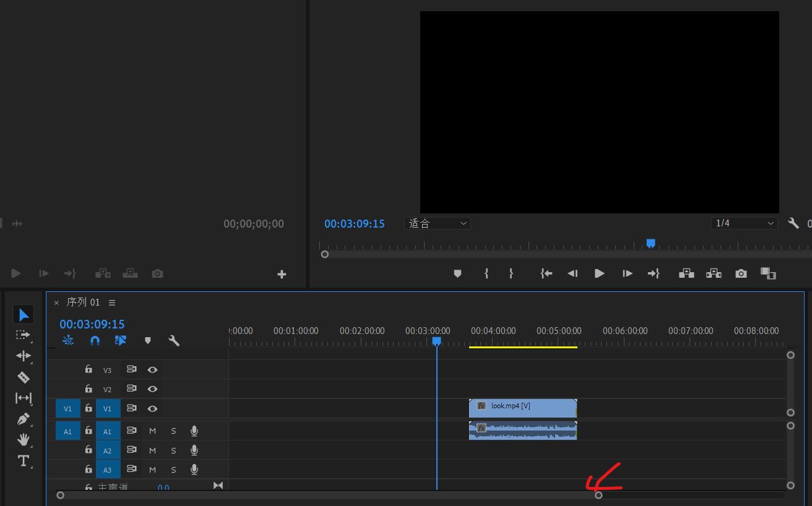Open zoom level dropdown showing 适合
Image resolution: width=812 pixels, height=506 pixels.
pos(438,223)
